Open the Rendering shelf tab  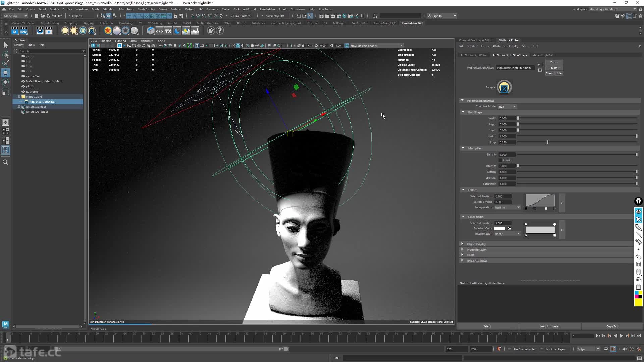click(126, 23)
